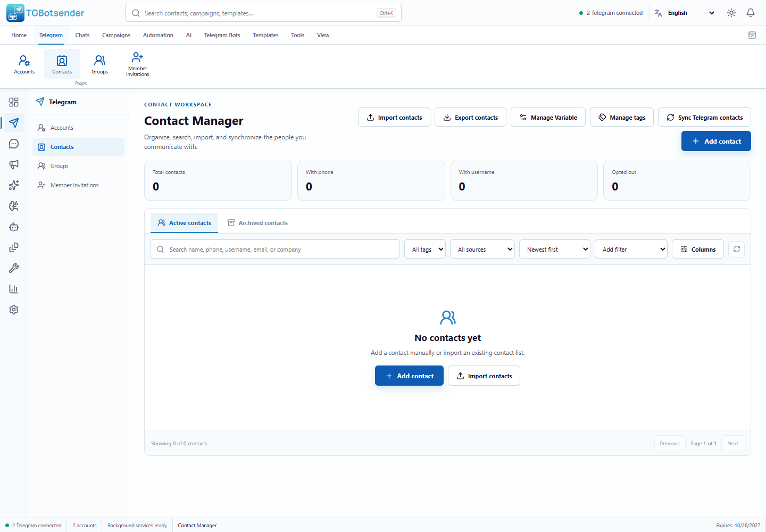Viewport: 766px width, 532px height.
Task: Open Groups in the ribbon
Action: (x=100, y=64)
